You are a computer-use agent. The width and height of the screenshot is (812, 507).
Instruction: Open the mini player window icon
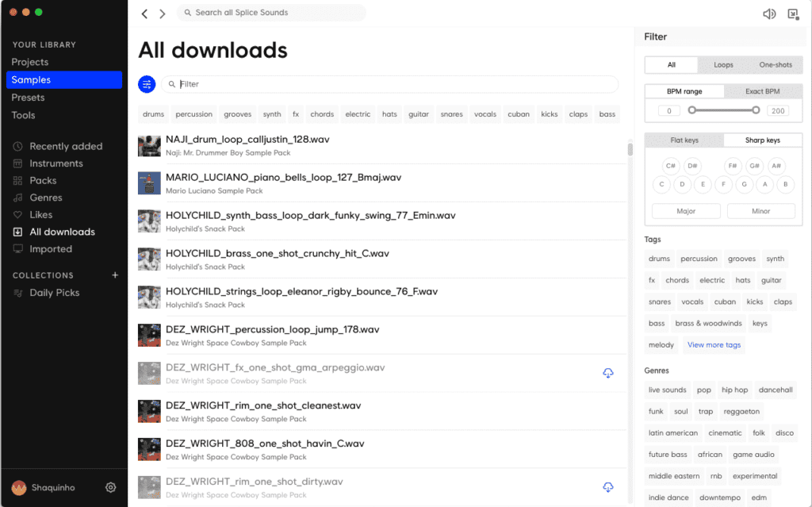pos(793,14)
